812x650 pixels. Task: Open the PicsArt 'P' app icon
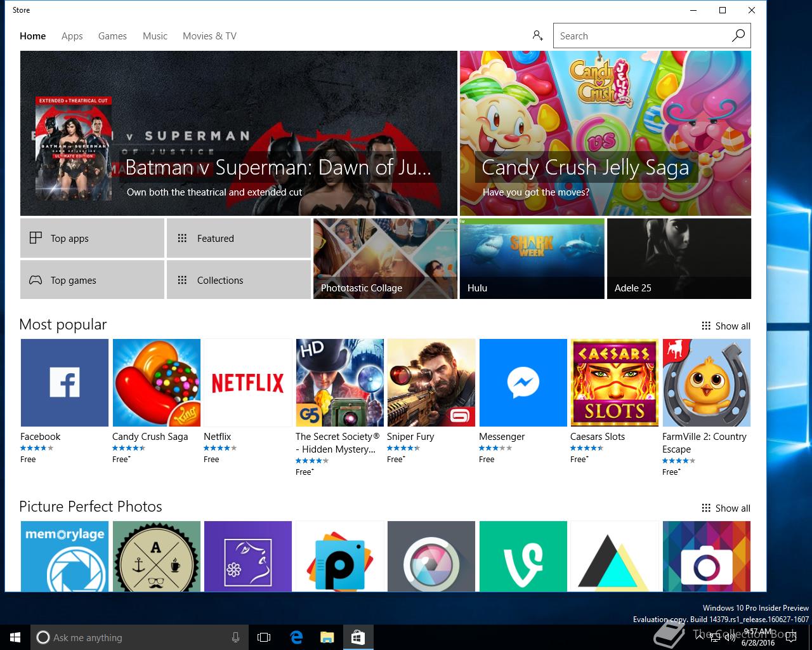[x=340, y=556]
